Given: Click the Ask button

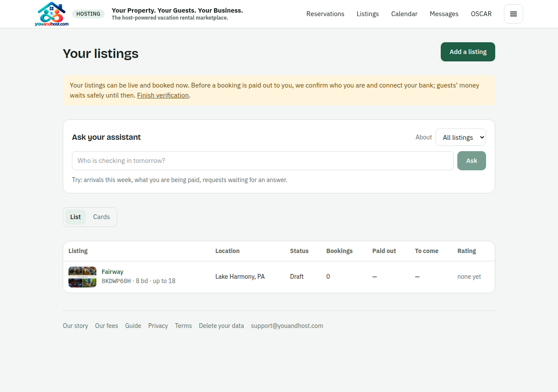Looking at the screenshot, I should [x=472, y=161].
